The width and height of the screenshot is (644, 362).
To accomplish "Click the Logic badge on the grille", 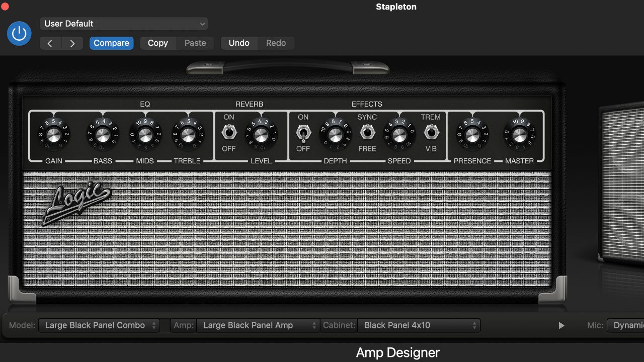I will [76, 203].
